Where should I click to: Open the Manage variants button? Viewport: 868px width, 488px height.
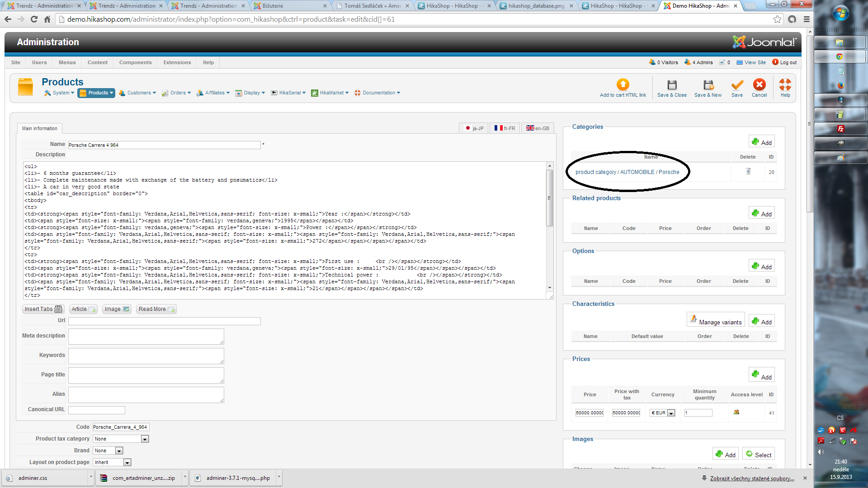tap(716, 320)
